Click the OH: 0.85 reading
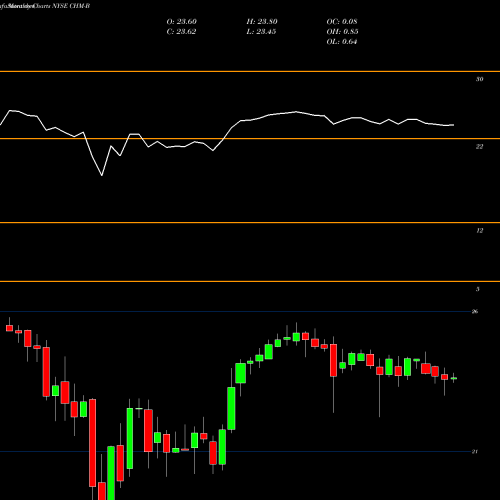500x500 pixels. [342, 32]
